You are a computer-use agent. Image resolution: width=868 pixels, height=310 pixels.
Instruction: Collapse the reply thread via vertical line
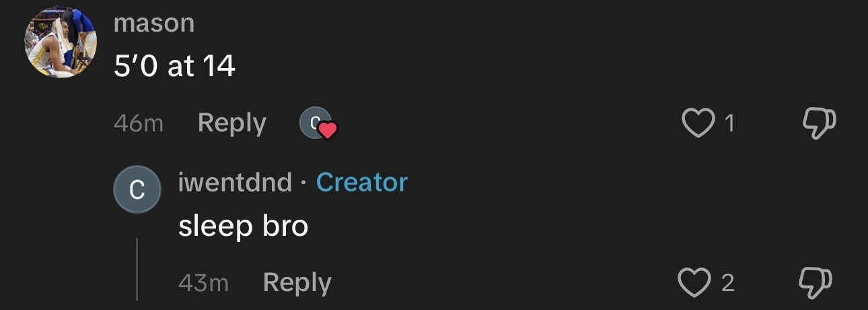[137, 269]
